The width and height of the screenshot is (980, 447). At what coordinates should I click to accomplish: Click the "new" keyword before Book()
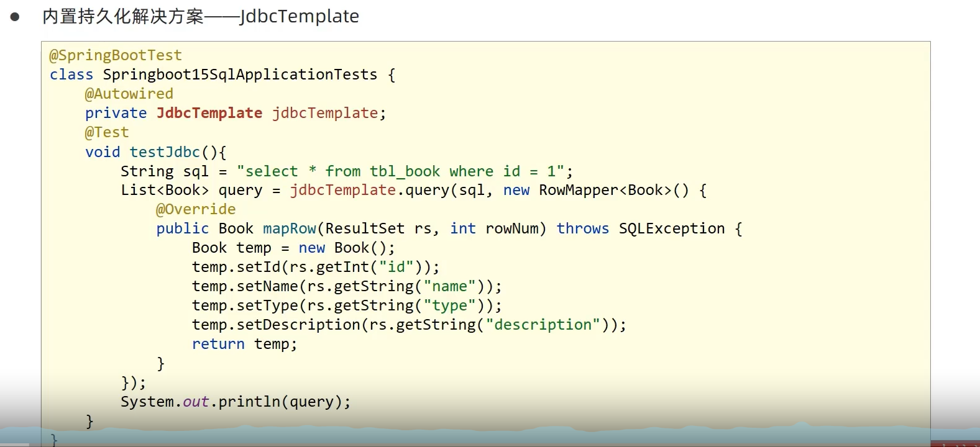click(x=312, y=248)
